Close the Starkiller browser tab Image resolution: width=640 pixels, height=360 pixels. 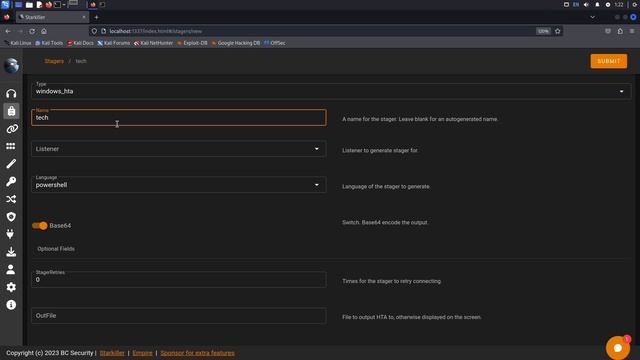click(x=84, y=17)
